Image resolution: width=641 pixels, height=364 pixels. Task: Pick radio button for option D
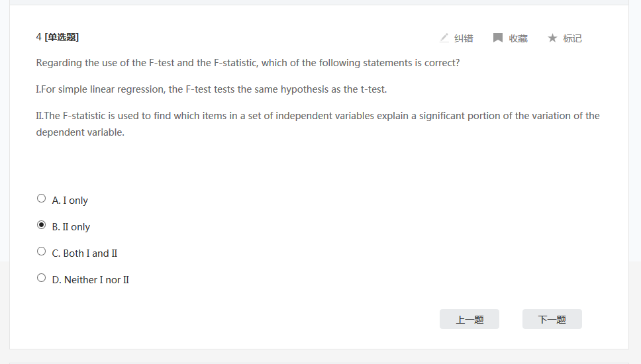pos(42,278)
